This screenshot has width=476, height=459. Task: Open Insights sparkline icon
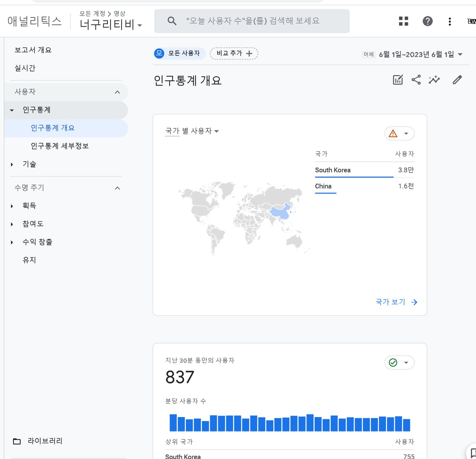(434, 80)
